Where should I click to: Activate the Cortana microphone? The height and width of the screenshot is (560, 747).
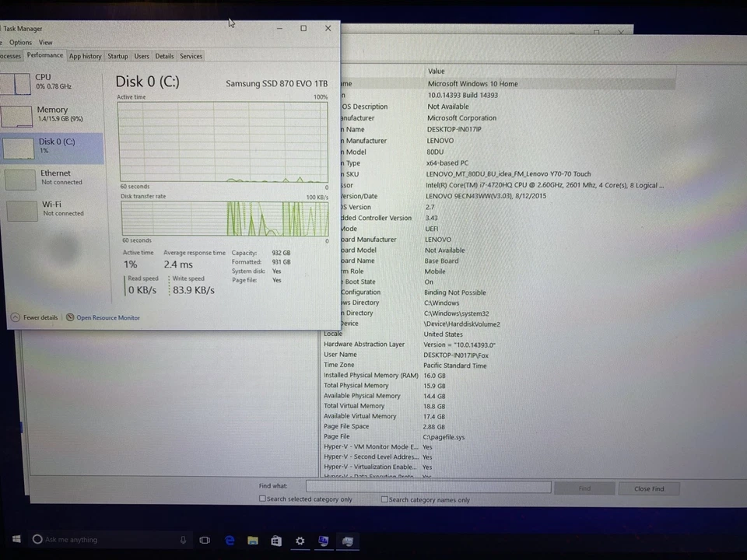click(183, 539)
